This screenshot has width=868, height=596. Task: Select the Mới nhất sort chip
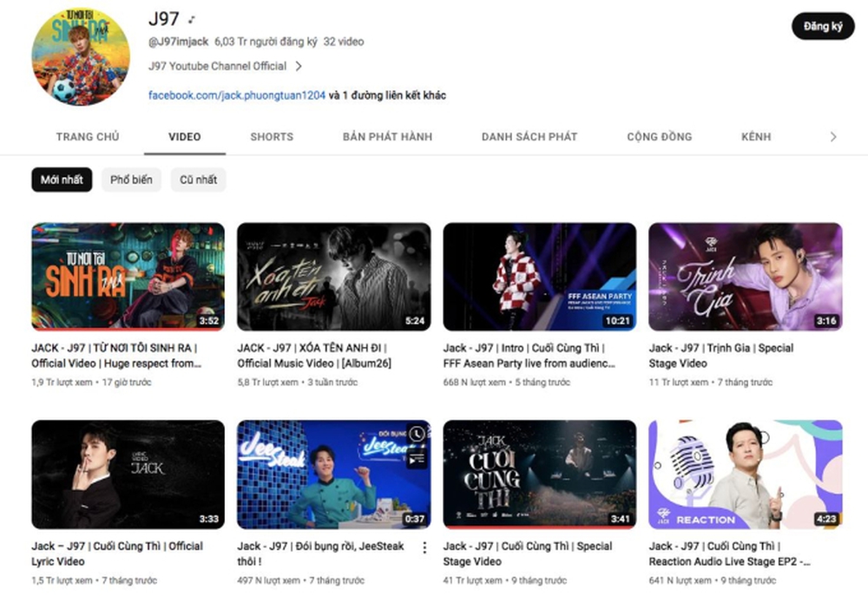coord(62,180)
